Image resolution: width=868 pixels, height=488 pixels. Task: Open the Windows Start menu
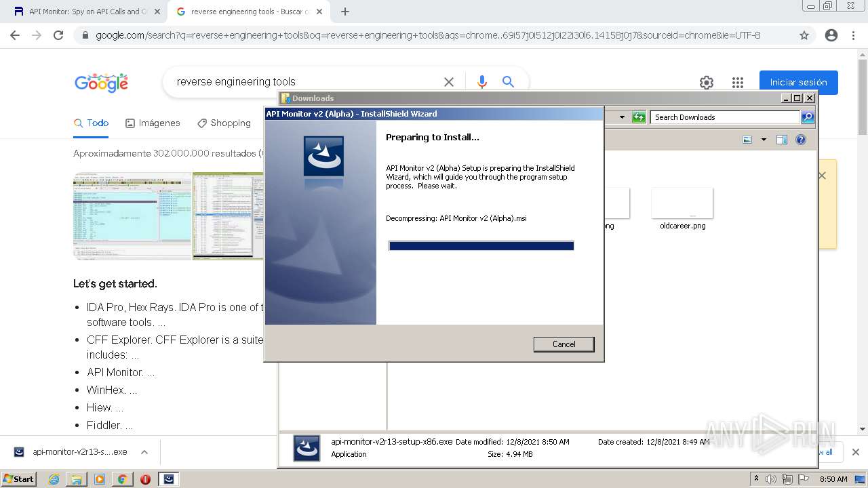click(x=19, y=479)
